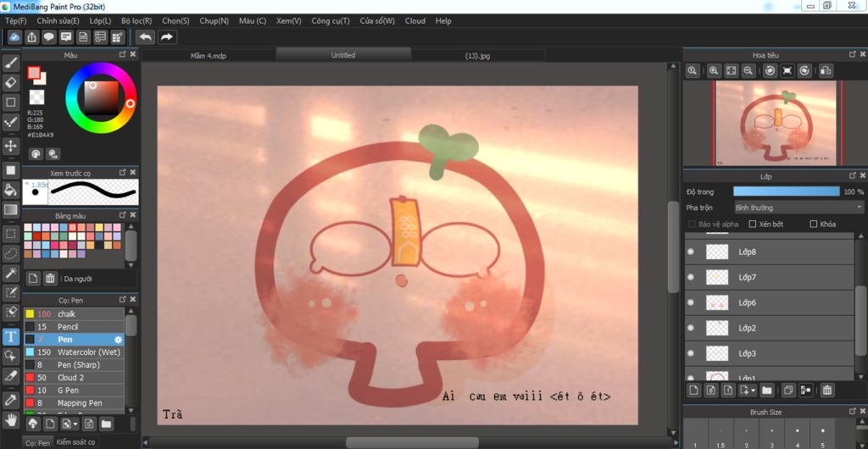This screenshot has width=868, height=449.
Task: Select the Magic Wand tool
Action: (x=10, y=273)
